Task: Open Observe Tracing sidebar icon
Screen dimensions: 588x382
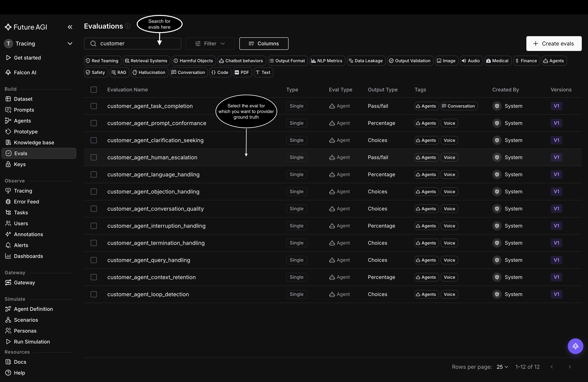Action: 8,191
